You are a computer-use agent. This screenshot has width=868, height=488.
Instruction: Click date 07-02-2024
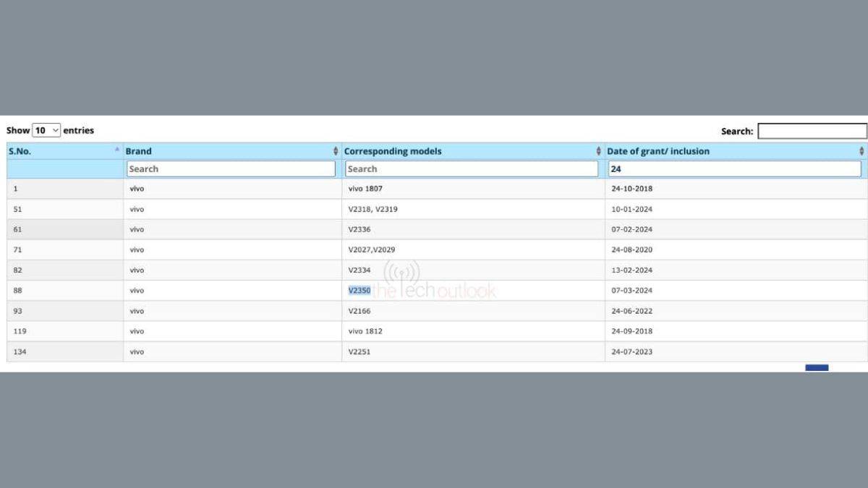pyautogui.click(x=631, y=229)
